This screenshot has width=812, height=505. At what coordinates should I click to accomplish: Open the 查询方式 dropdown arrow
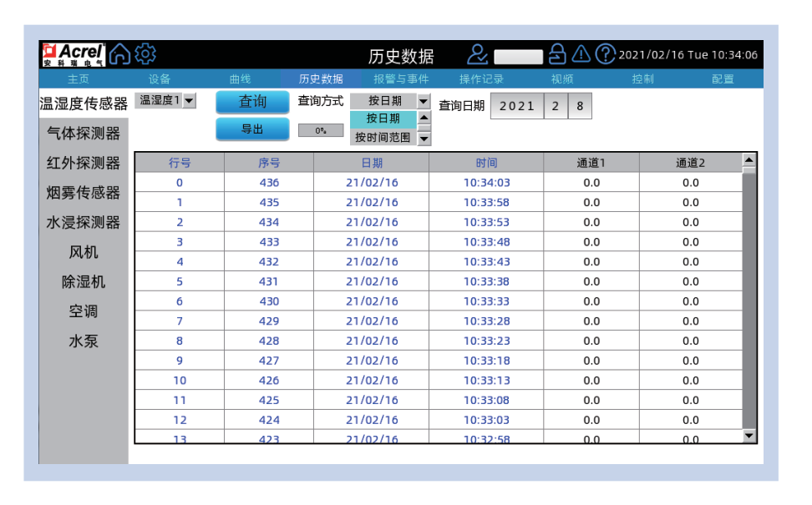[x=423, y=101]
